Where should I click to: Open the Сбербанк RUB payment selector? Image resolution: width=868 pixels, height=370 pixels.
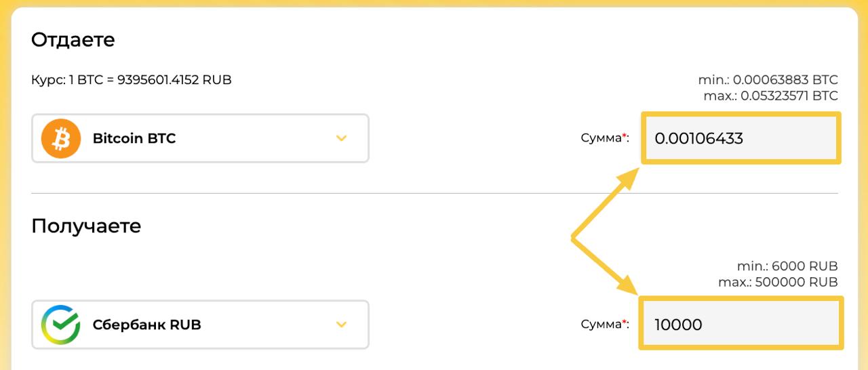pyautogui.click(x=200, y=325)
